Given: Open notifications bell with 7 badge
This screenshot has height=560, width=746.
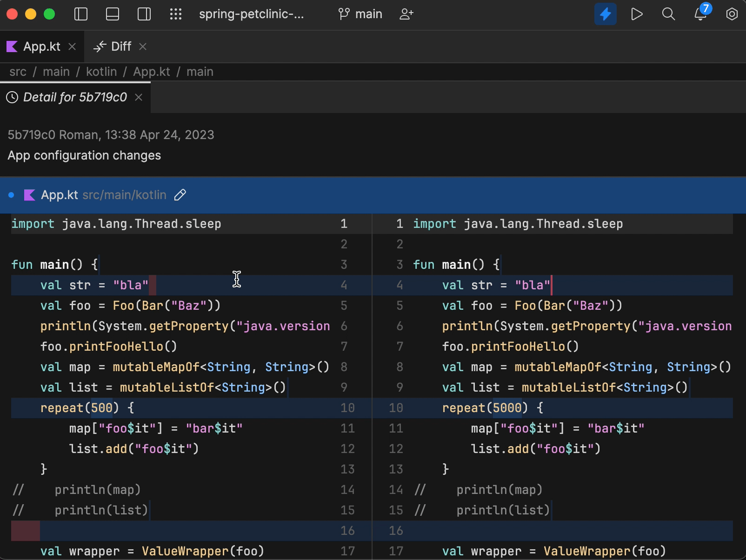Looking at the screenshot, I should (x=700, y=14).
